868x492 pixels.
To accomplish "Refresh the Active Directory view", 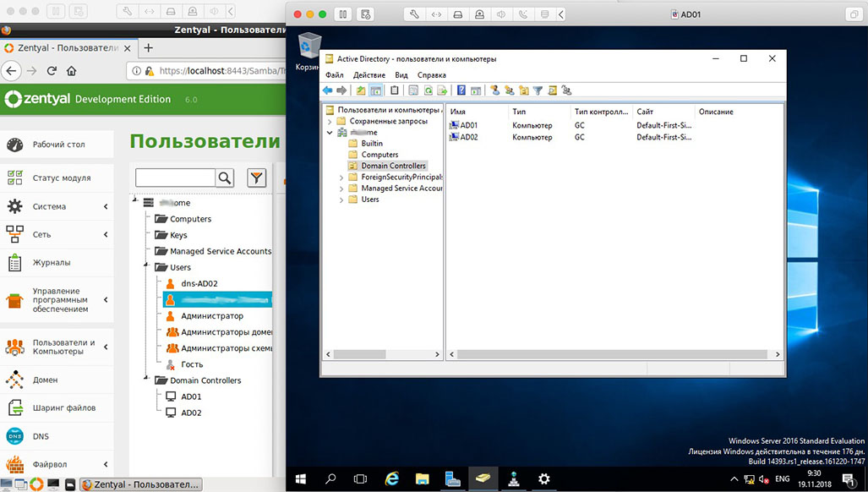I will pyautogui.click(x=428, y=90).
